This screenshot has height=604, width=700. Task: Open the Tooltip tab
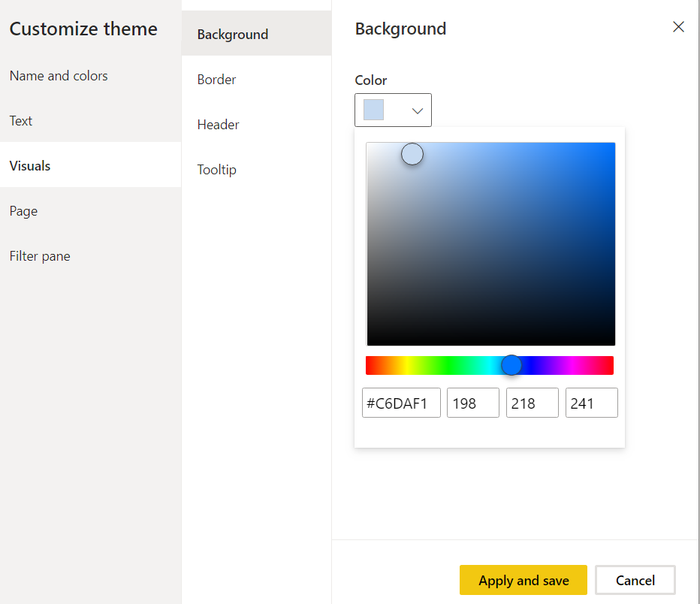(x=217, y=170)
